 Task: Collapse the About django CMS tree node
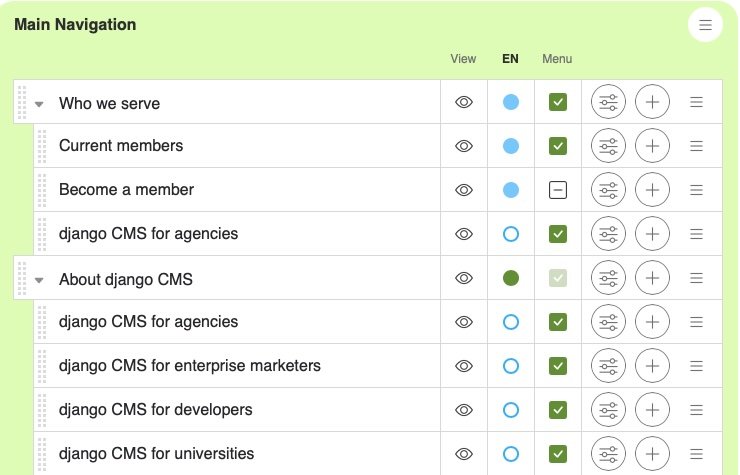[x=39, y=280]
